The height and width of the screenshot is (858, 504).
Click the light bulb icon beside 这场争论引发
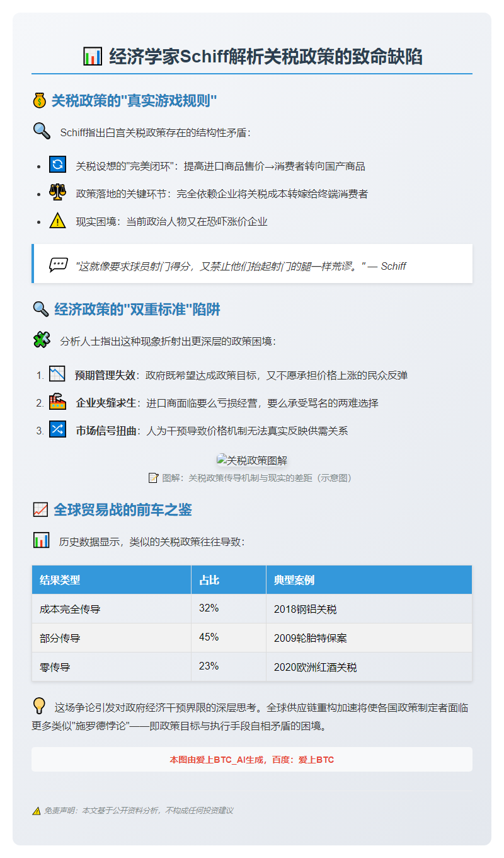coord(39,706)
